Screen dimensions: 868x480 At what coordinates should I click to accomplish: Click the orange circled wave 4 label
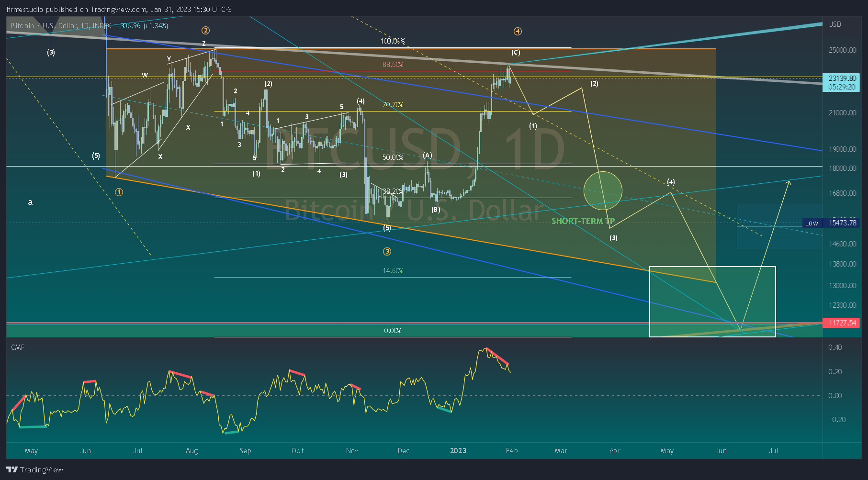coord(518,32)
